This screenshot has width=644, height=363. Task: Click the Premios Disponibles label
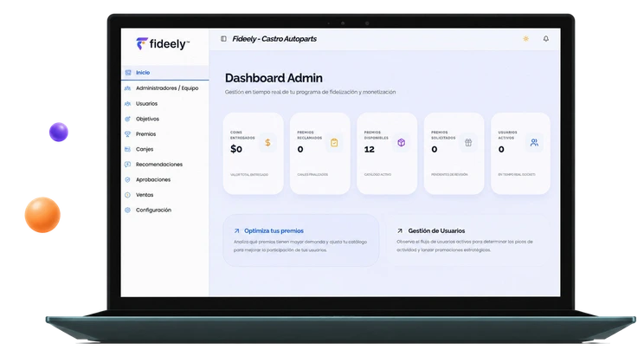(377, 135)
